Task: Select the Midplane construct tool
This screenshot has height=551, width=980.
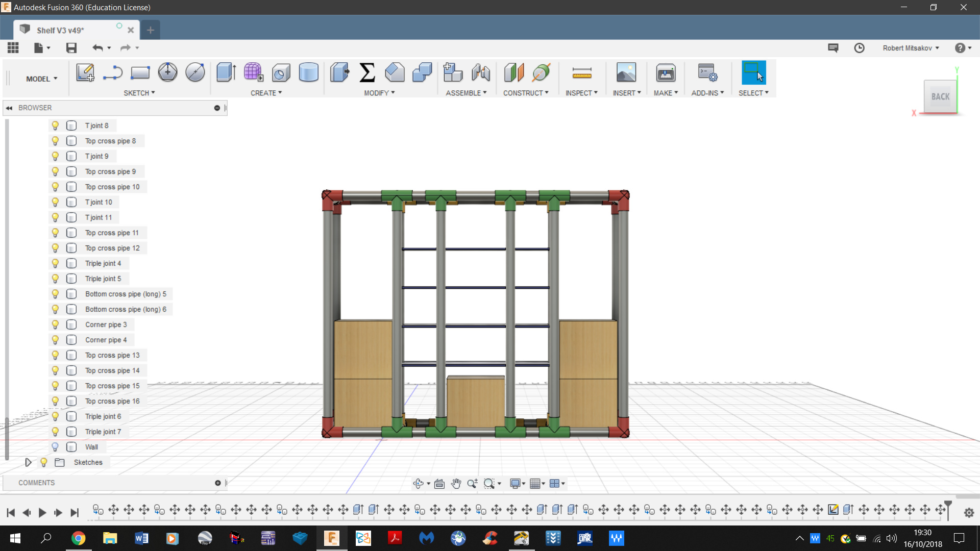Action: point(514,72)
